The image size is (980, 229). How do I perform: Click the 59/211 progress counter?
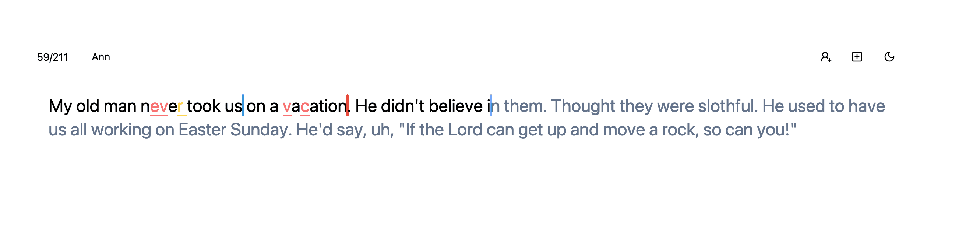(52, 57)
